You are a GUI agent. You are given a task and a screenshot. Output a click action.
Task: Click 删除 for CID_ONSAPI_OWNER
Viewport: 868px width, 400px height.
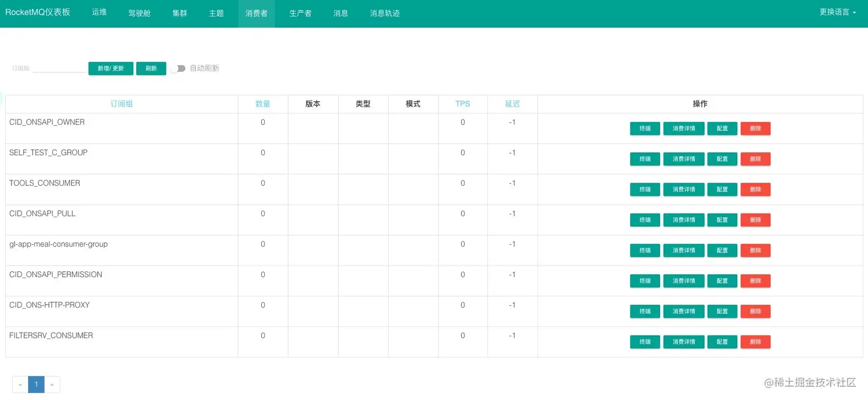755,129
